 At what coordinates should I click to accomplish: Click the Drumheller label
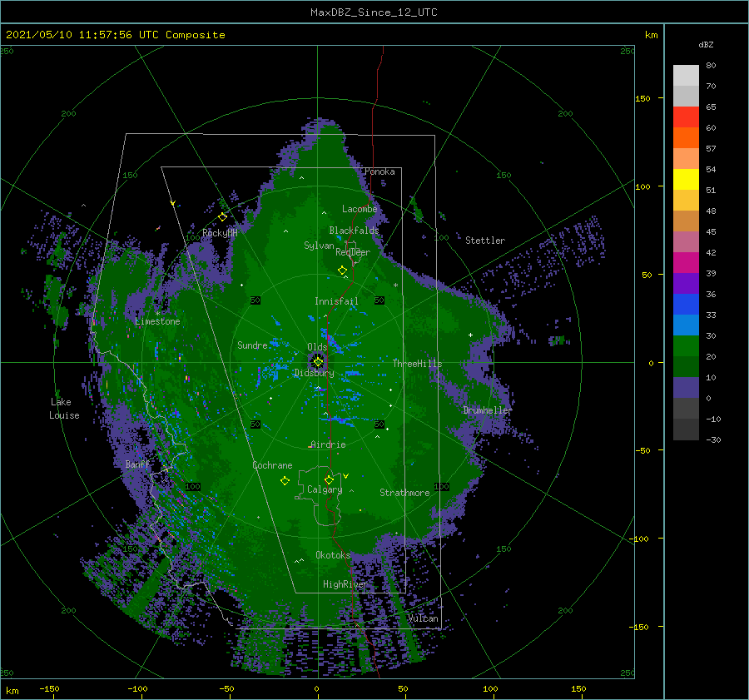pos(488,410)
